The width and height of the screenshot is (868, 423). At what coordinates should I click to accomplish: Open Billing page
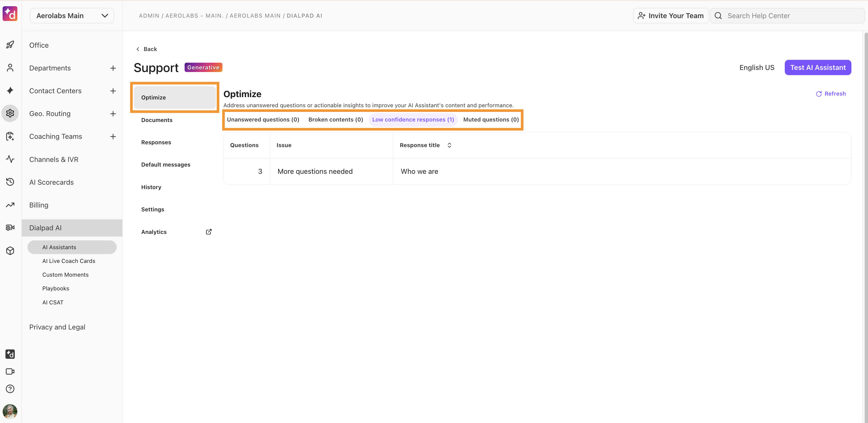click(x=72, y=205)
